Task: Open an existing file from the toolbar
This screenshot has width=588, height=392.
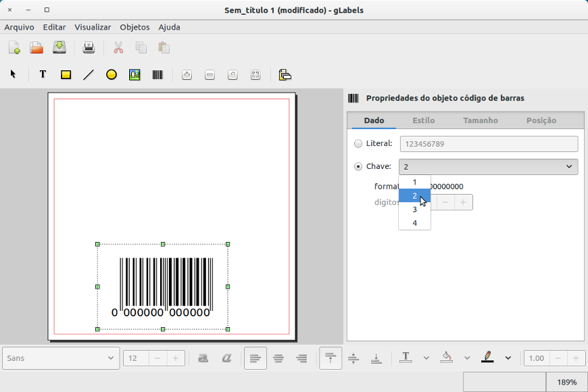Action: pyautogui.click(x=36, y=47)
